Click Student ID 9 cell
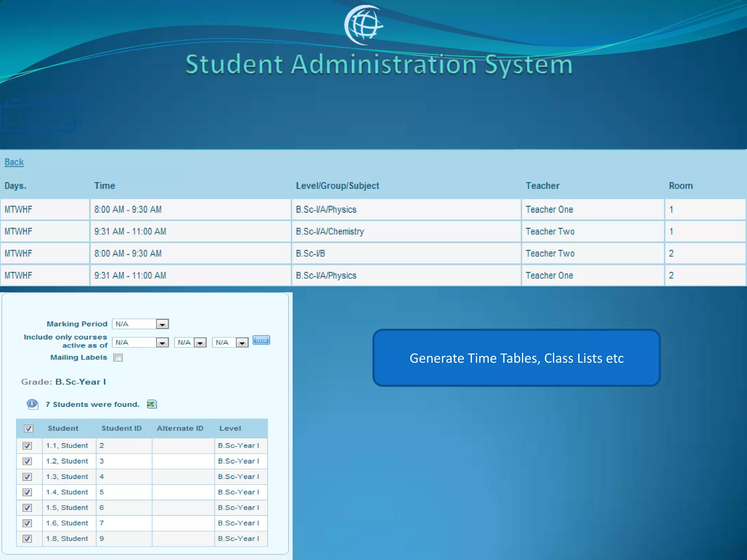 tap(124, 538)
